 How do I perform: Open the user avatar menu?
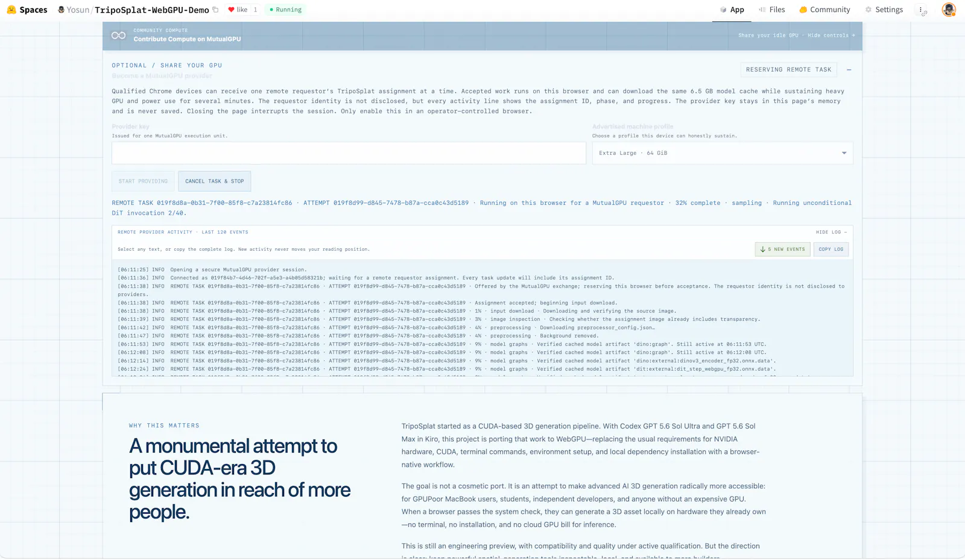click(x=949, y=10)
